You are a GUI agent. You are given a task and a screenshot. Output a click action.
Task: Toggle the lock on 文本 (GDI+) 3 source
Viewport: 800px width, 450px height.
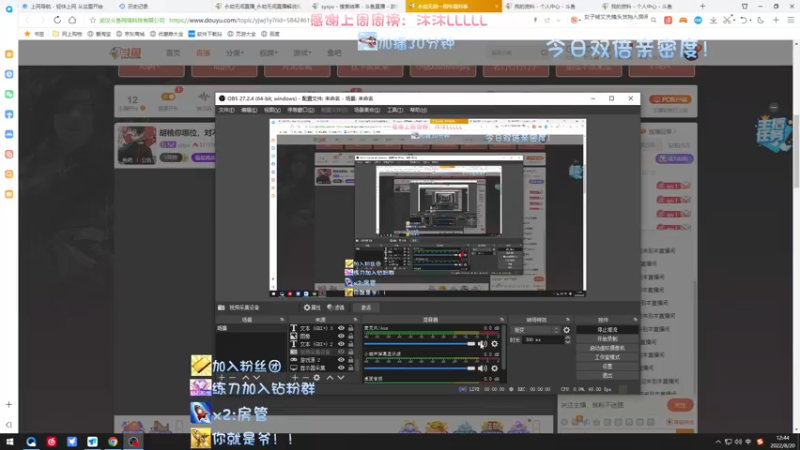pyautogui.click(x=351, y=328)
